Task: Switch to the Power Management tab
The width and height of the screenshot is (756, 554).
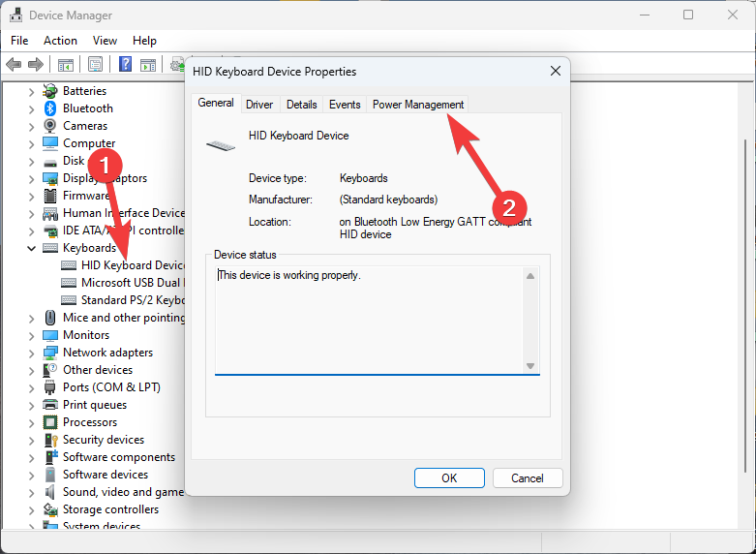Action: [418, 105]
